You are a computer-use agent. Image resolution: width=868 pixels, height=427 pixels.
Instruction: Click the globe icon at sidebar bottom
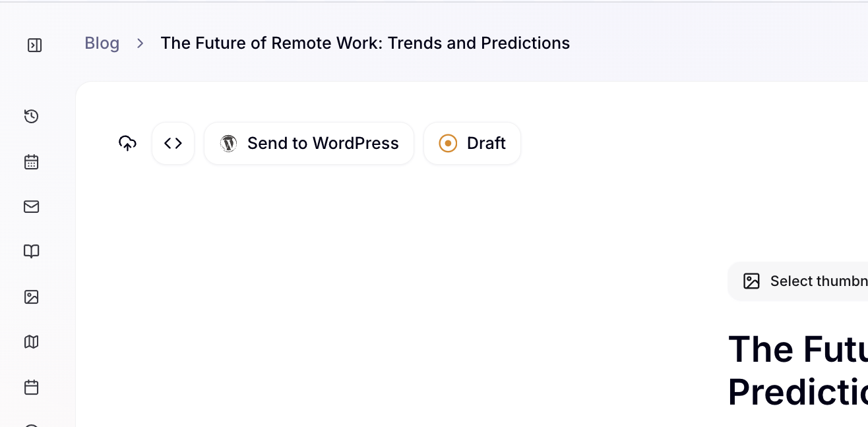31,425
